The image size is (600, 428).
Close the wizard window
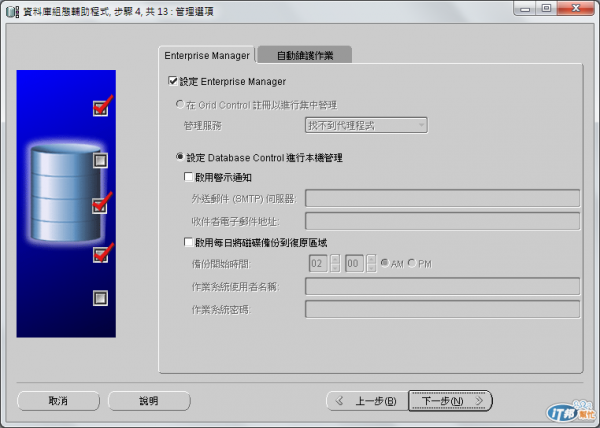576,8
